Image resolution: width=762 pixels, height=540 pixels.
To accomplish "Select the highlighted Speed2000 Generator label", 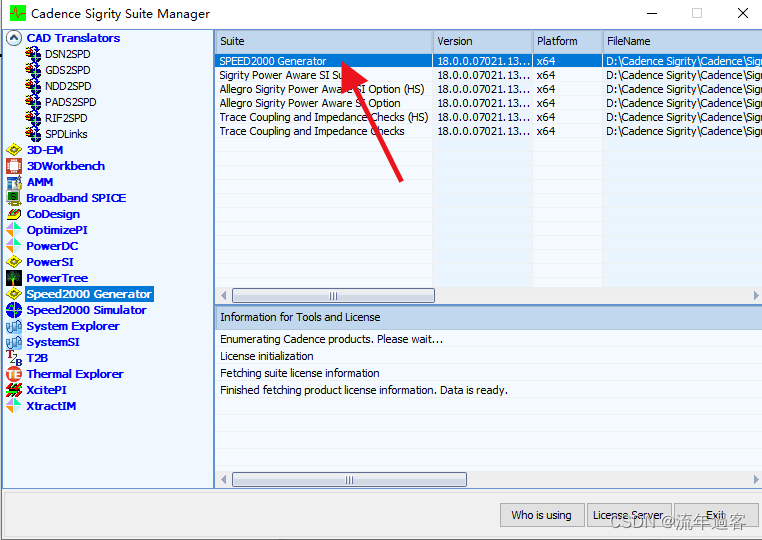I will (x=89, y=294).
